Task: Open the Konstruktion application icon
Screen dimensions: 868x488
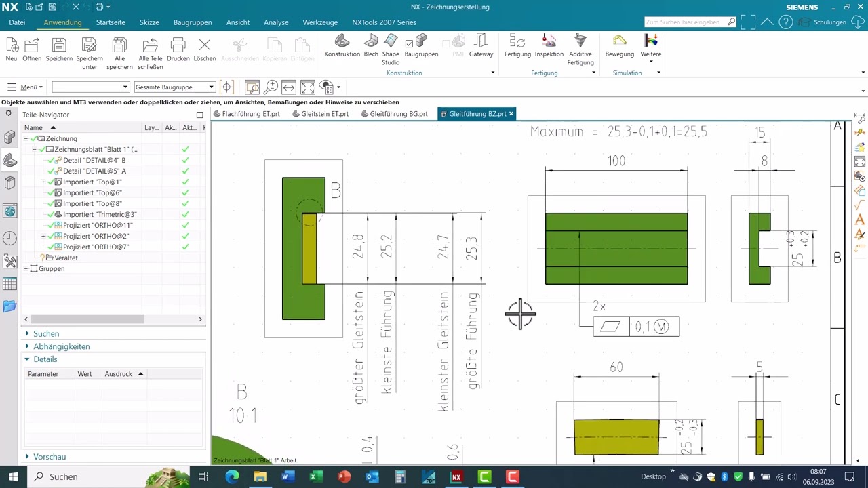Action: pyautogui.click(x=342, y=41)
